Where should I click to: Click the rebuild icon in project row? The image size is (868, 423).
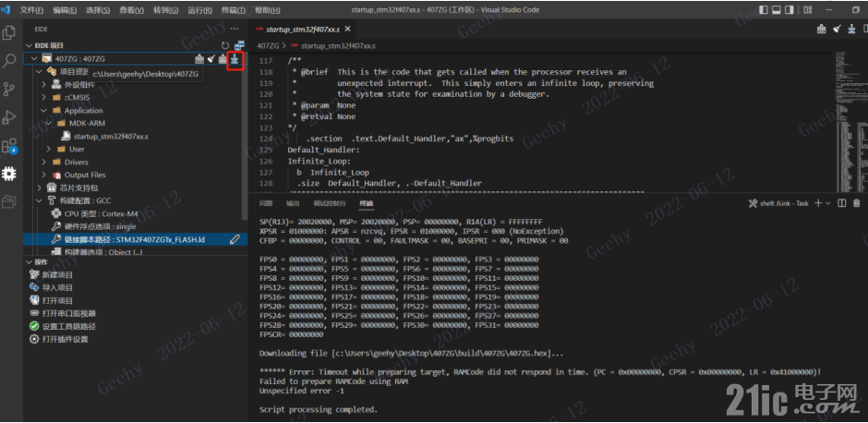pos(223,59)
